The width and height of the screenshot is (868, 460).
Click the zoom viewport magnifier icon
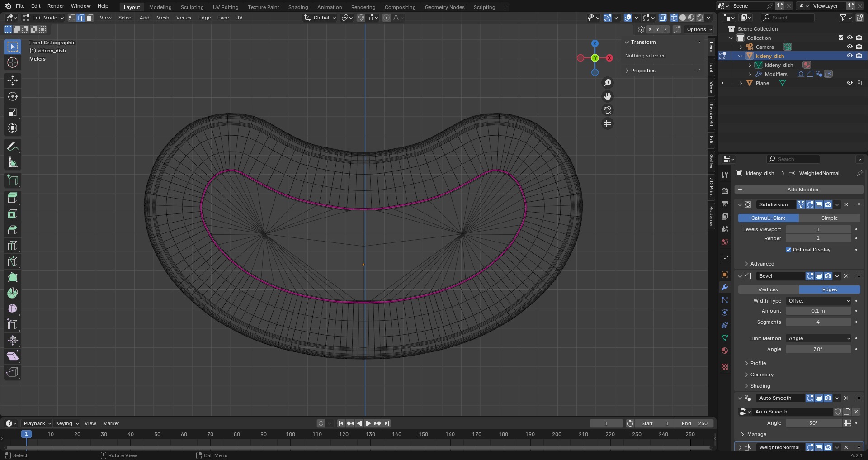608,83
